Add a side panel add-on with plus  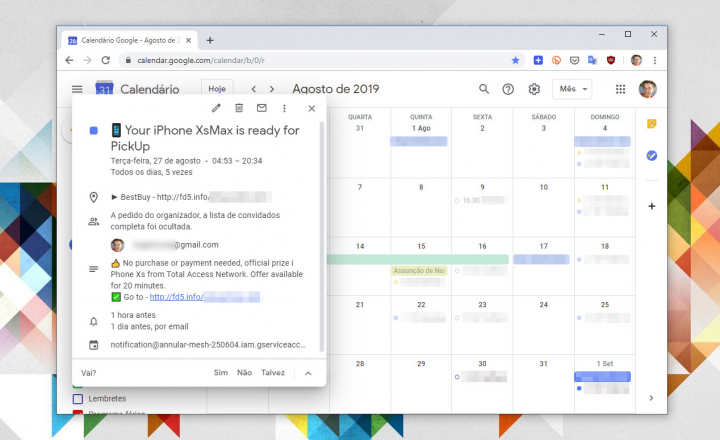point(651,206)
